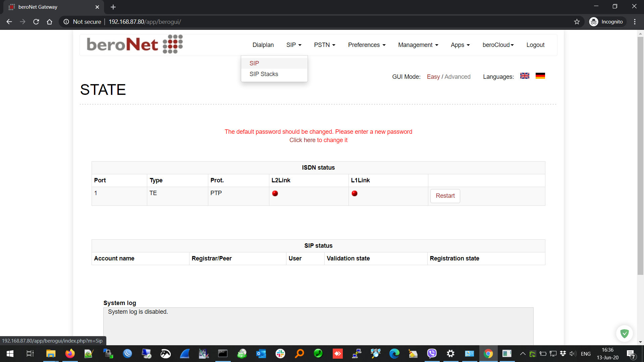Expand the PSTN dropdown menu

tap(324, 45)
